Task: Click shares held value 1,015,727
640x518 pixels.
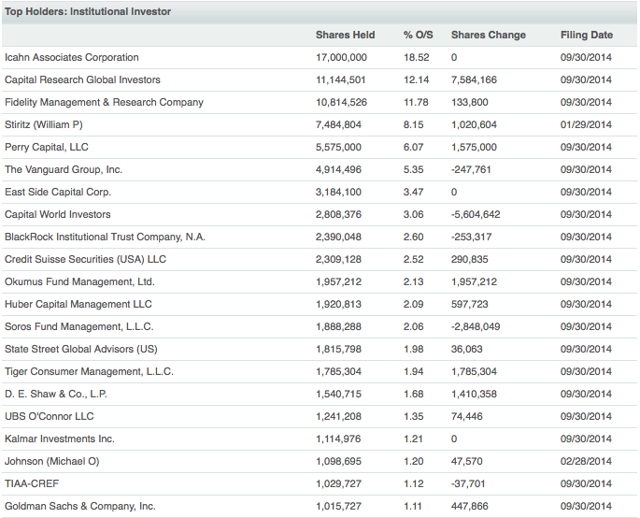Action: (x=338, y=507)
